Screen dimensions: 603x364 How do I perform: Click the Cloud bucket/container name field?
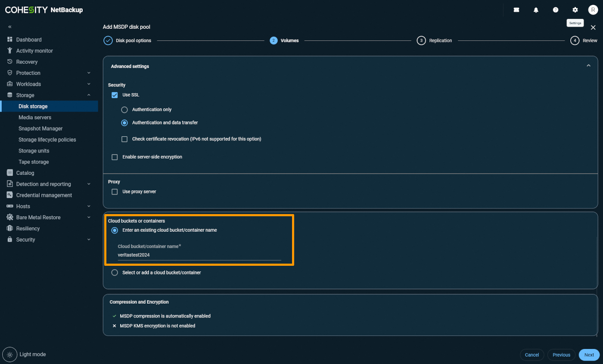(x=199, y=255)
